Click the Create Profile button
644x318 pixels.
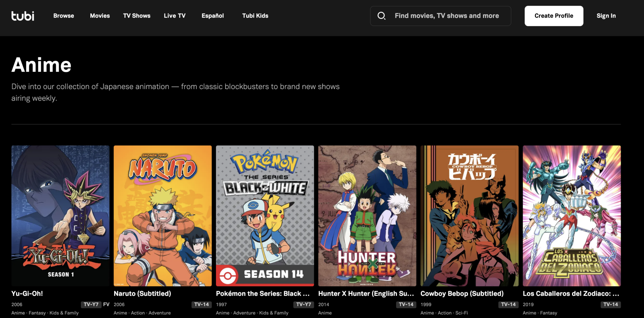tap(554, 15)
